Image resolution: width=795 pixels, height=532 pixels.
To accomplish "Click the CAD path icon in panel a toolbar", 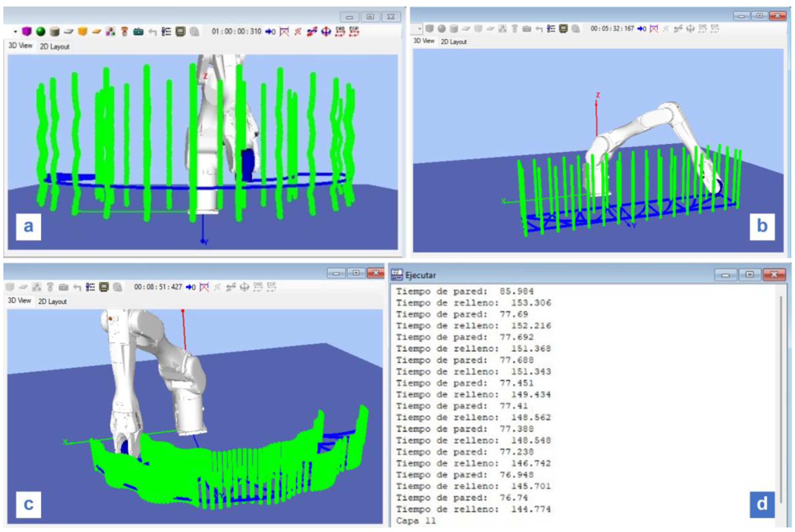I will 340,32.
